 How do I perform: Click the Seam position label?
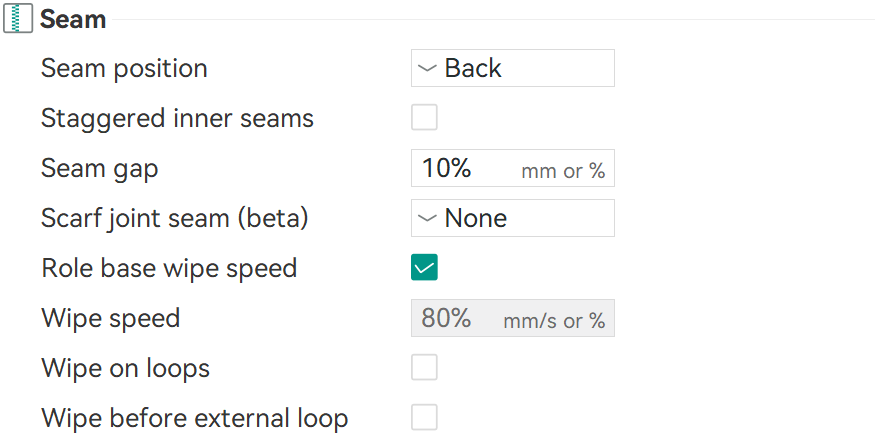pos(124,68)
